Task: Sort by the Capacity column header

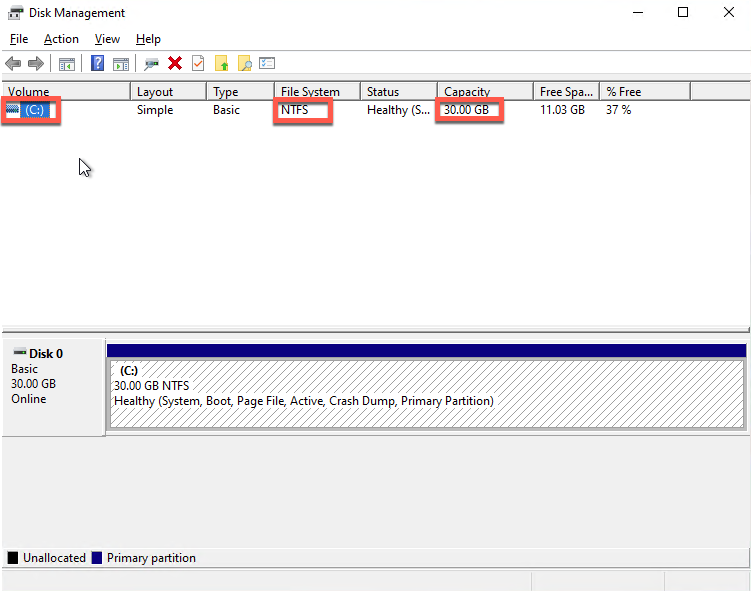Action: [485, 91]
